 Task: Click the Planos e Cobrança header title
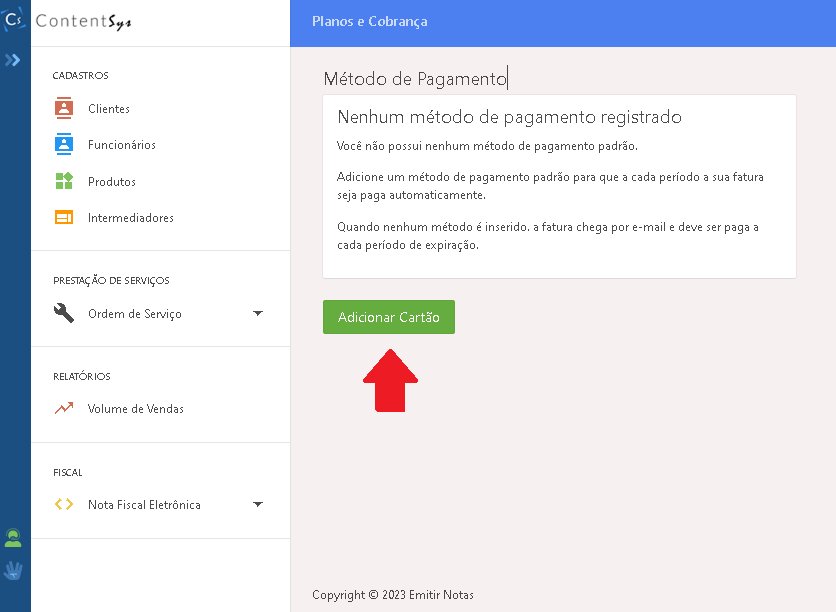pyautogui.click(x=369, y=21)
